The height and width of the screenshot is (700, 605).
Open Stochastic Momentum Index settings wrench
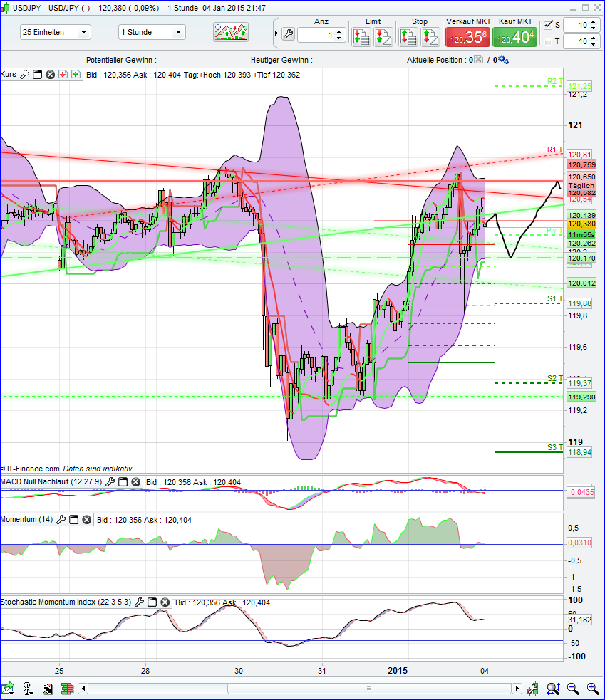point(140,602)
